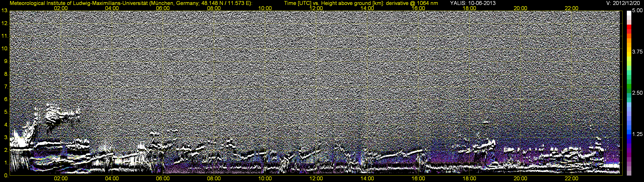The width and height of the screenshot is (644, 182).
Task: Click the 6 km height axis label
Action: coord(6,100)
